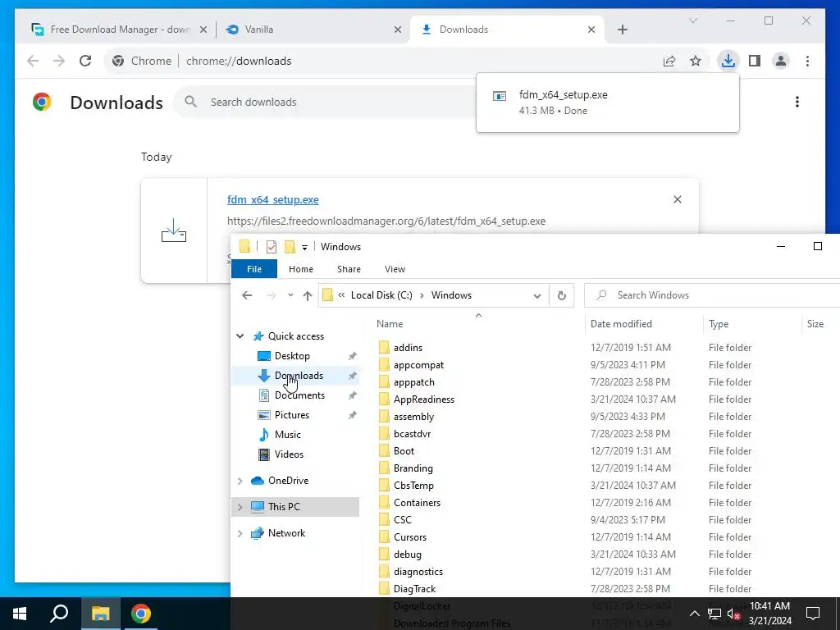
Task: Open Explorer's File ribbon tab
Action: [254, 269]
